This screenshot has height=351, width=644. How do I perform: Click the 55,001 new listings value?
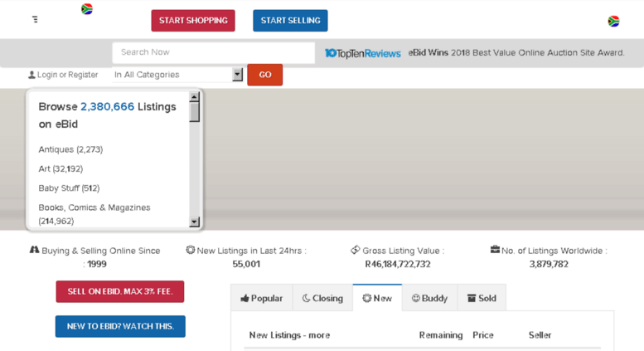tap(246, 264)
